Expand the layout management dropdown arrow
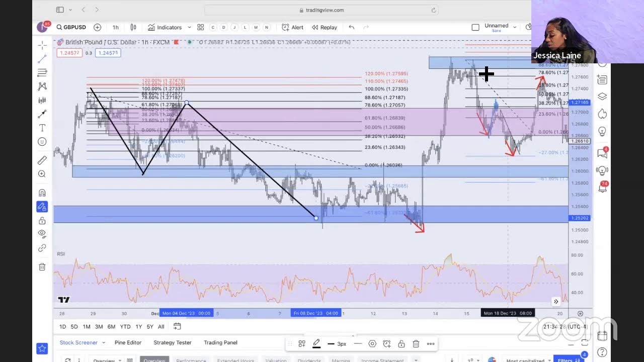Screen dimensions: 644x362 515,27
